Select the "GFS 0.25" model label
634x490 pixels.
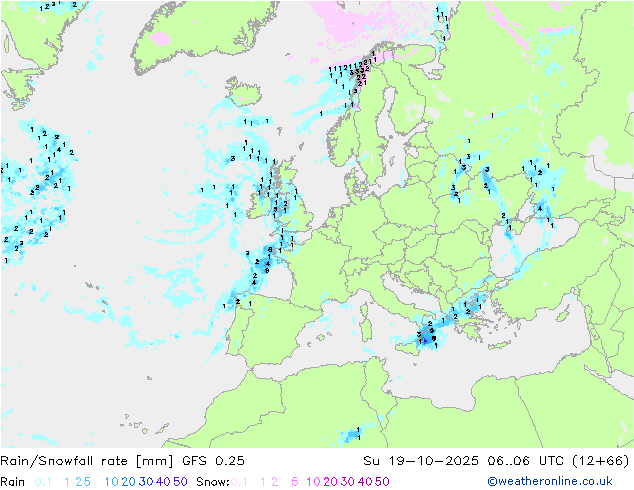[x=213, y=461]
